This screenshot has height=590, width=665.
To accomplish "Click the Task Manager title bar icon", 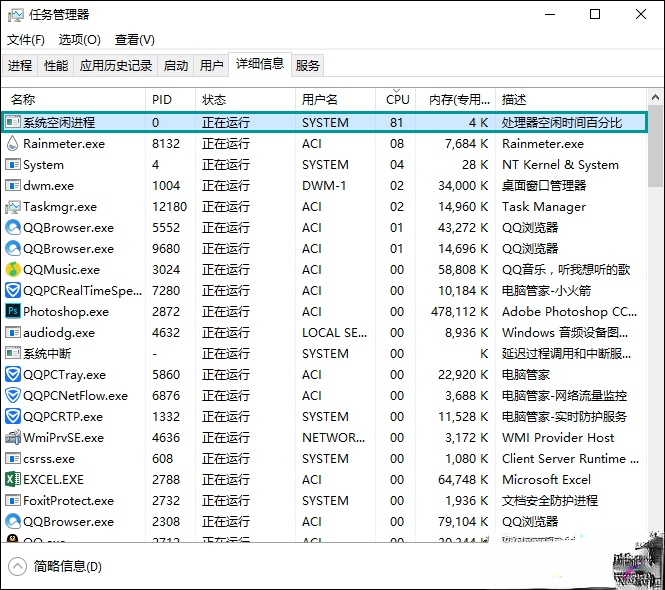I will (x=16, y=15).
